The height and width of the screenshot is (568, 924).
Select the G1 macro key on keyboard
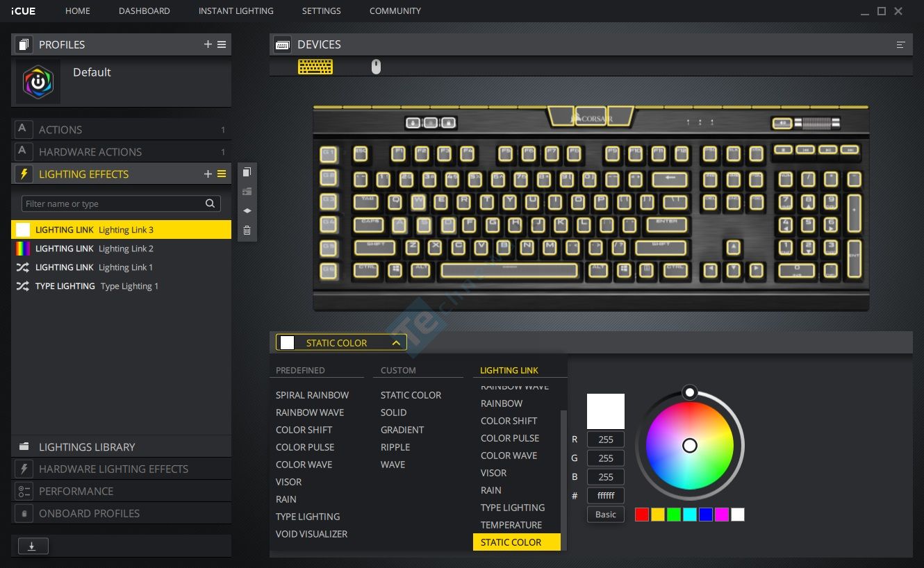click(x=329, y=153)
